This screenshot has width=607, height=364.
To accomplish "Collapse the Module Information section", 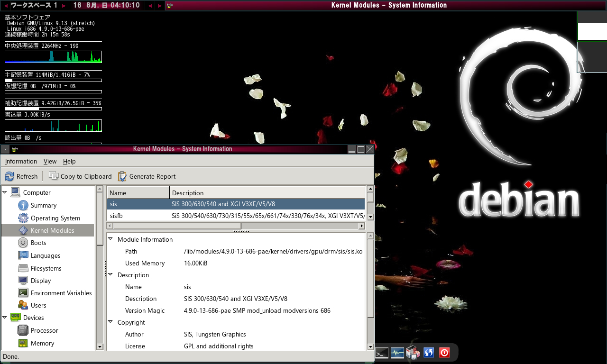I will (x=110, y=239).
